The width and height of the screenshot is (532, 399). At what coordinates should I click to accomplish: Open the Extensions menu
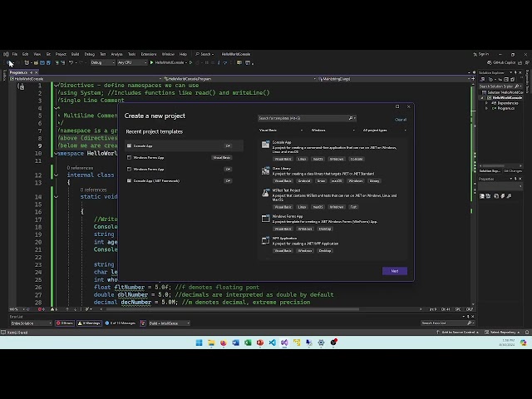click(149, 54)
